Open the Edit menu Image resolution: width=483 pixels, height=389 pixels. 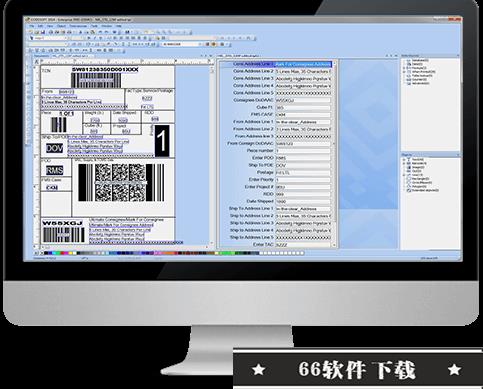pyautogui.click(x=40, y=26)
